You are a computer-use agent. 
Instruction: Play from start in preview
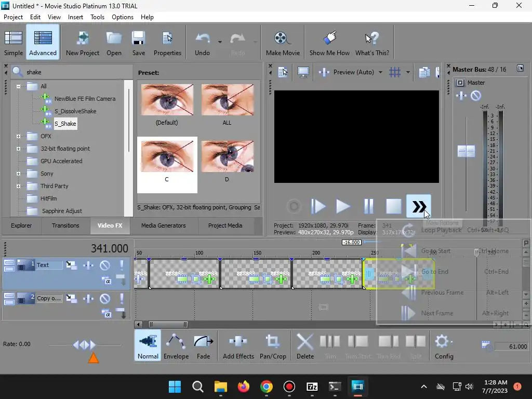pos(318,206)
